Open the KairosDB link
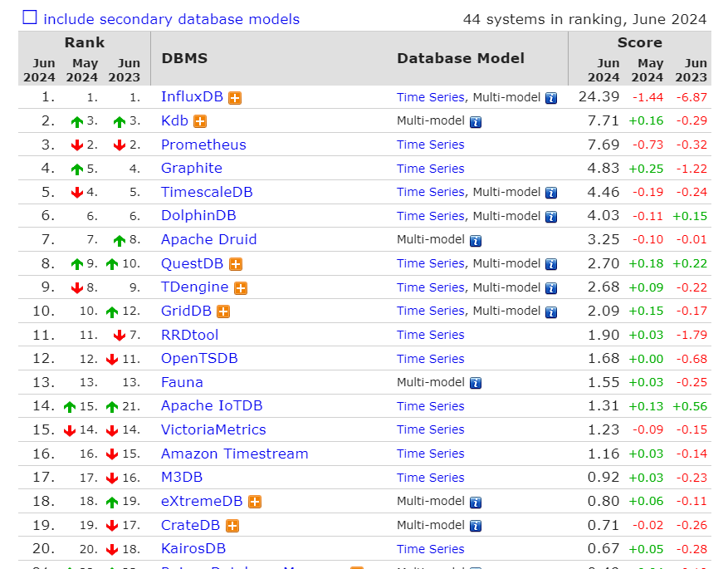 (x=193, y=548)
